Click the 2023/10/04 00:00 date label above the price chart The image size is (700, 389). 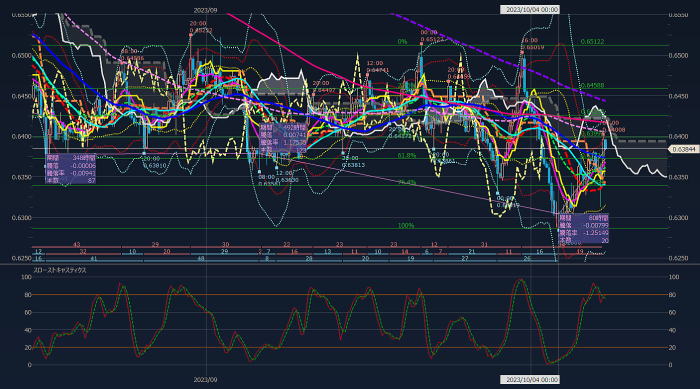[530, 9]
